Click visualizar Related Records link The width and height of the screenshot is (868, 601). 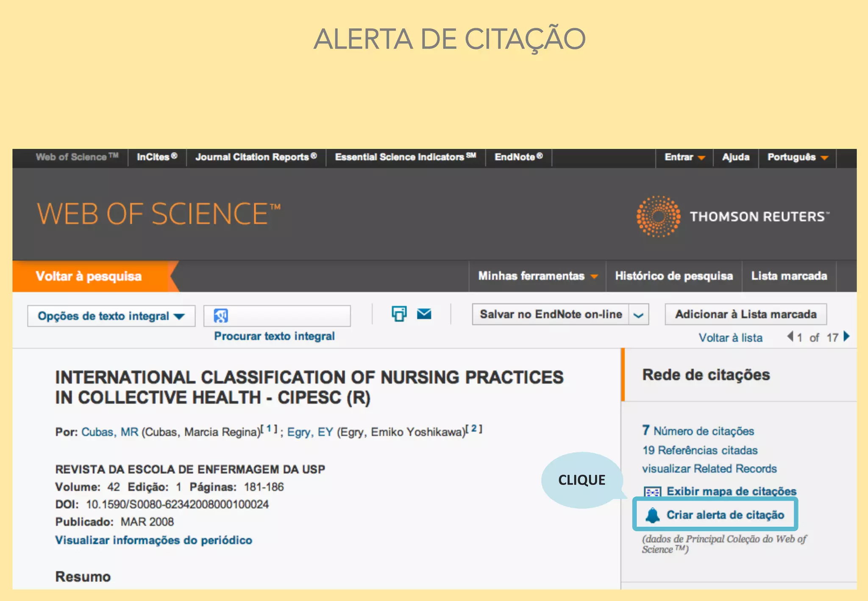coord(709,469)
